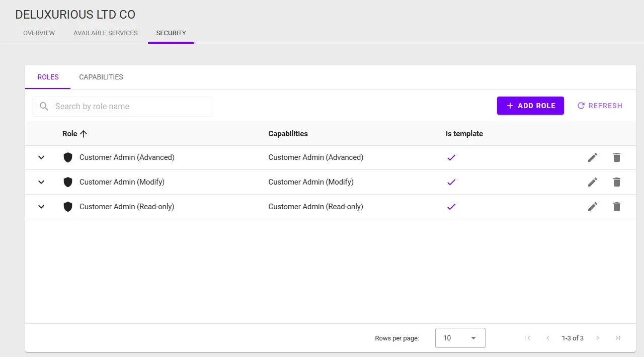The height and width of the screenshot is (357, 644).
Task: Refresh the roles list
Action: tap(600, 106)
